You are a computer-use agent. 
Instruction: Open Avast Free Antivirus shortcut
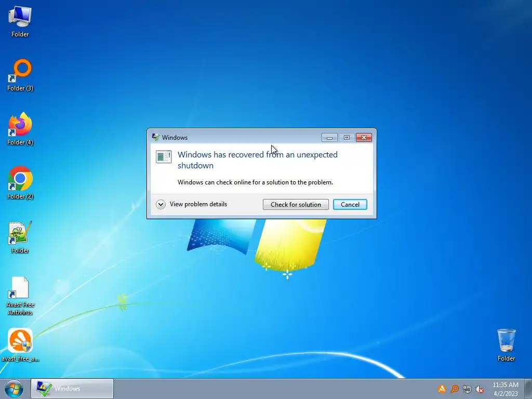pyautogui.click(x=20, y=296)
